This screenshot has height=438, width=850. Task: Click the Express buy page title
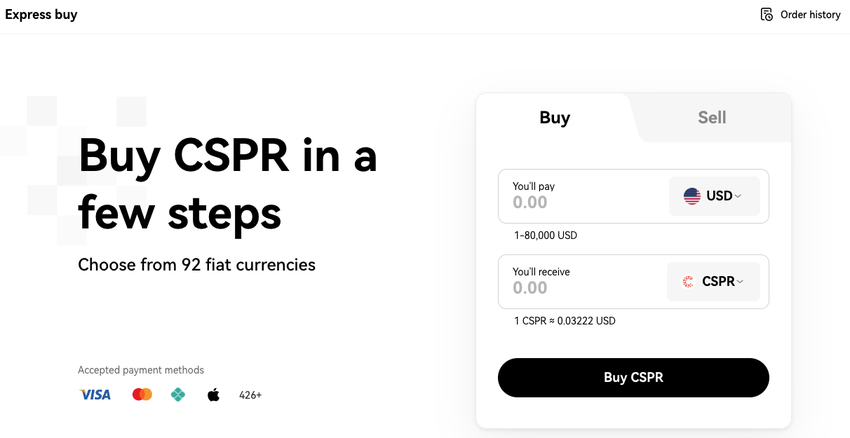[41, 15]
